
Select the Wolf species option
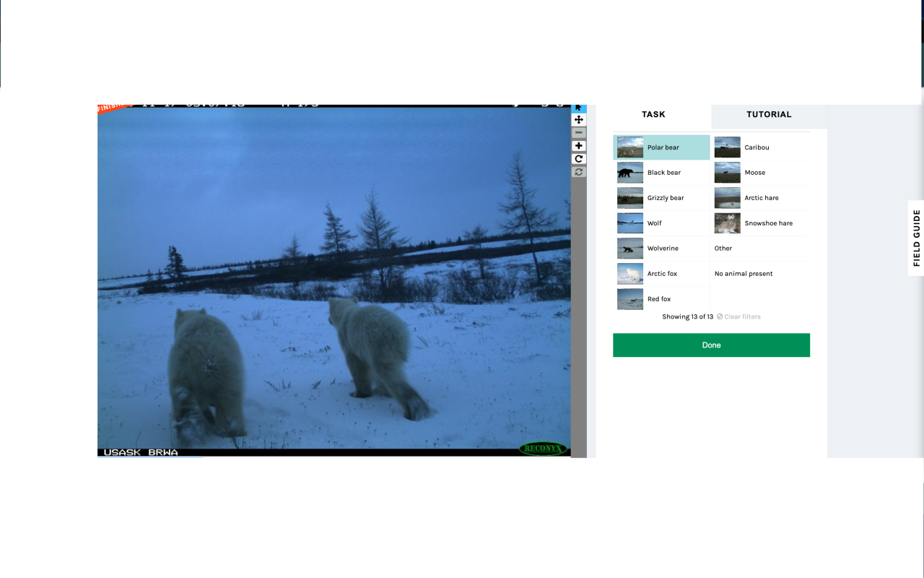click(662, 223)
